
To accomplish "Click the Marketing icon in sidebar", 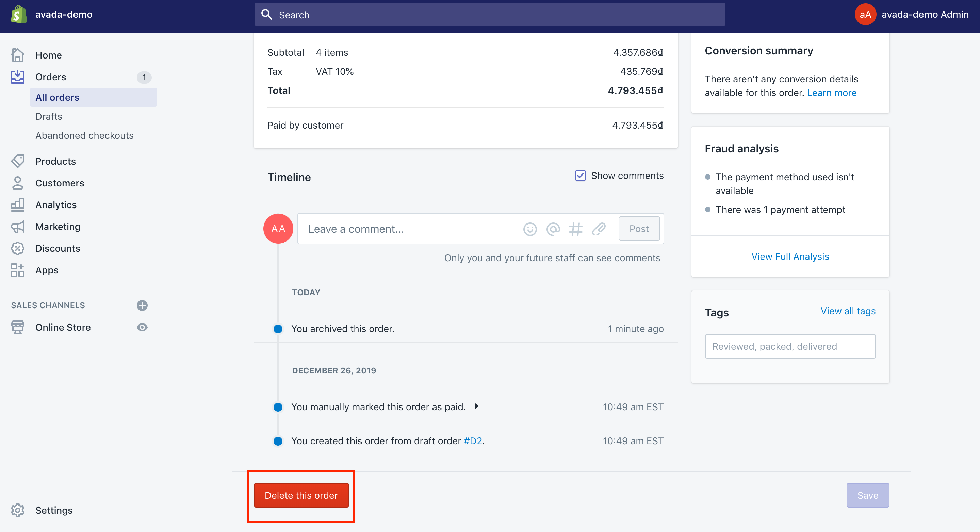I will pos(18,226).
